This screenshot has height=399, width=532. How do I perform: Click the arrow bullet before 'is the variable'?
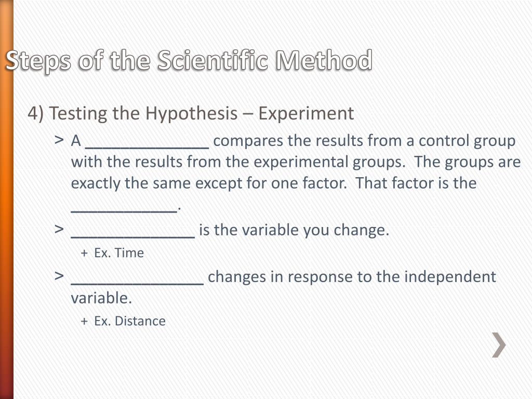click(x=59, y=229)
